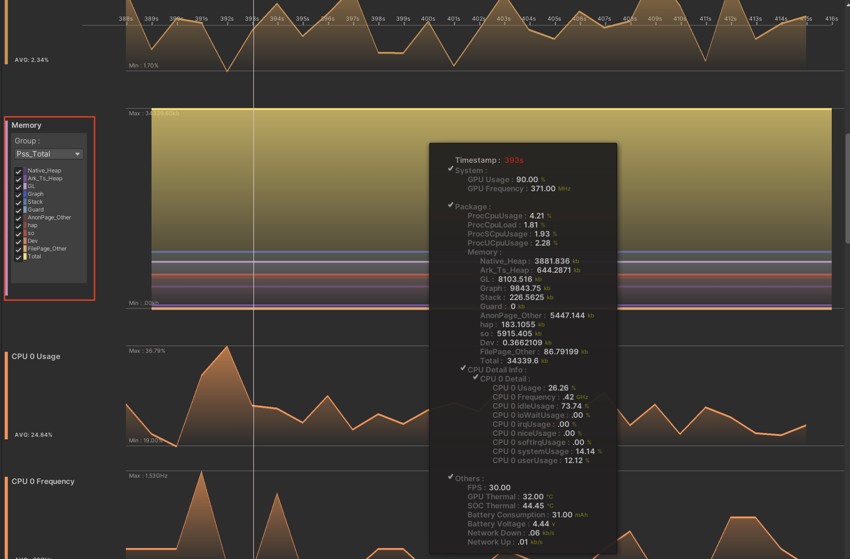The height and width of the screenshot is (559, 850).
Task: Click the Native_Heap 3881.836 tooltip row
Action: [x=530, y=261]
